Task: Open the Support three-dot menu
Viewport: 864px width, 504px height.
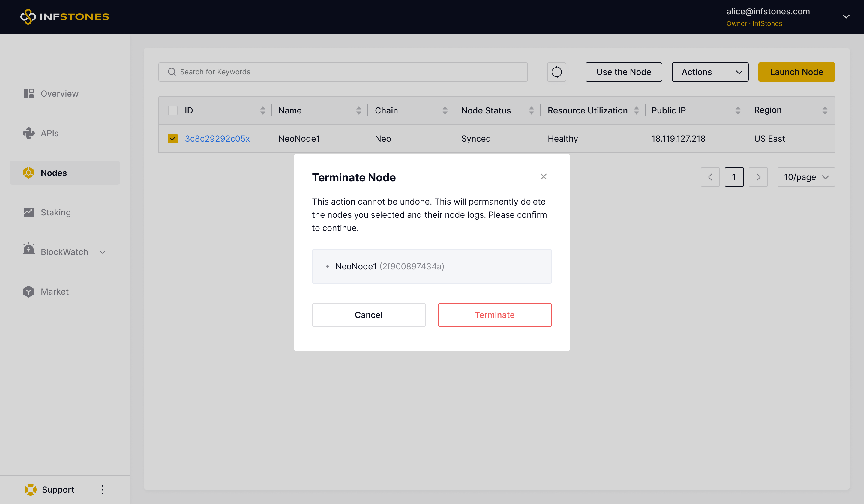Action: point(103,489)
